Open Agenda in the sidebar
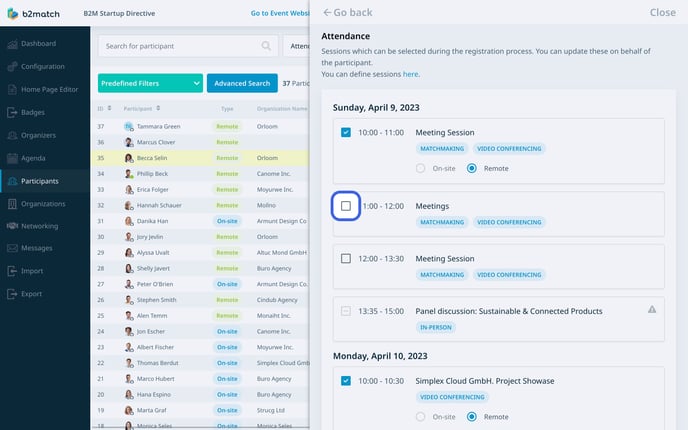Image resolution: width=688 pixels, height=430 pixels. click(33, 158)
